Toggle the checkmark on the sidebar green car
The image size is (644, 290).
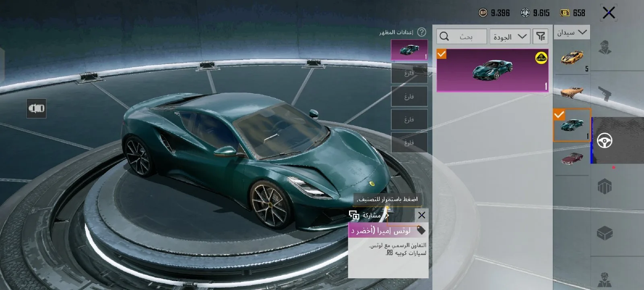[x=559, y=115]
